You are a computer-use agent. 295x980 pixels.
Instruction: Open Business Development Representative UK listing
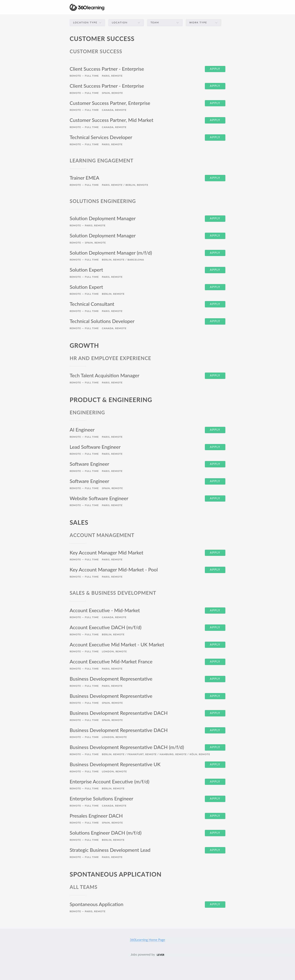pos(115,764)
